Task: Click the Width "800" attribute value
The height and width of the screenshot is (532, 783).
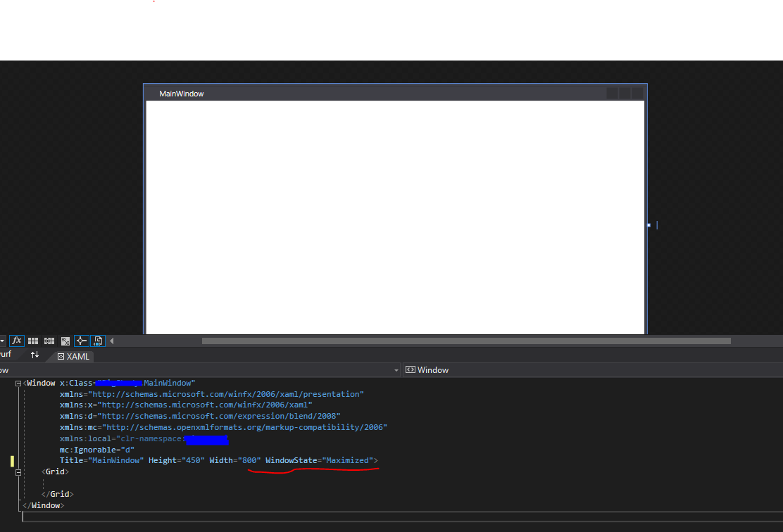Action: [249, 460]
